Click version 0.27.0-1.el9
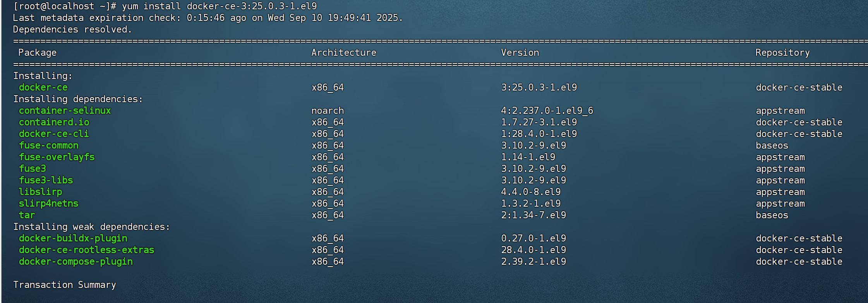This screenshot has width=868, height=303. tap(533, 238)
